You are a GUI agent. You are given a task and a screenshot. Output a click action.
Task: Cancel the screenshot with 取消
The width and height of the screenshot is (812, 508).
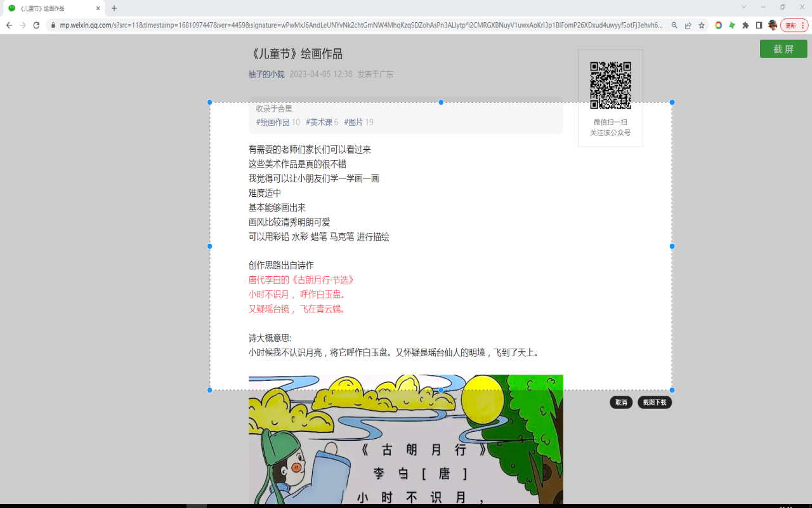coord(621,403)
